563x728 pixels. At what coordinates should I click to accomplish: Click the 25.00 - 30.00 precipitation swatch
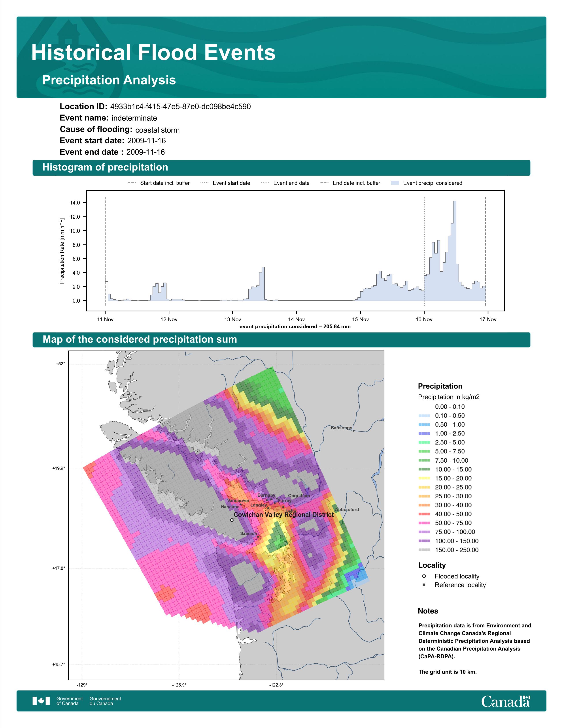(x=424, y=496)
